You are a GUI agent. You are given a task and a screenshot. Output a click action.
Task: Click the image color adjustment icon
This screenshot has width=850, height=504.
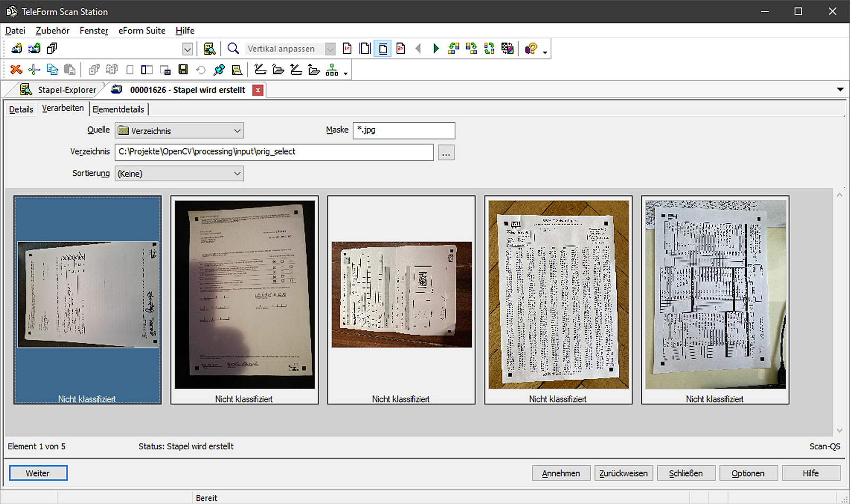pyautogui.click(x=506, y=48)
